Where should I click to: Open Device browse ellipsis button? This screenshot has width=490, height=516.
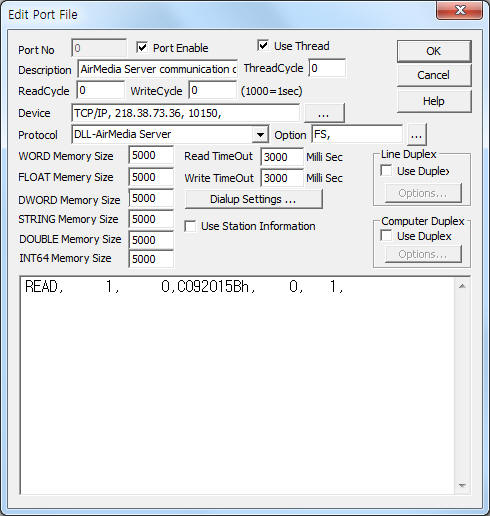[x=324, y=114]
